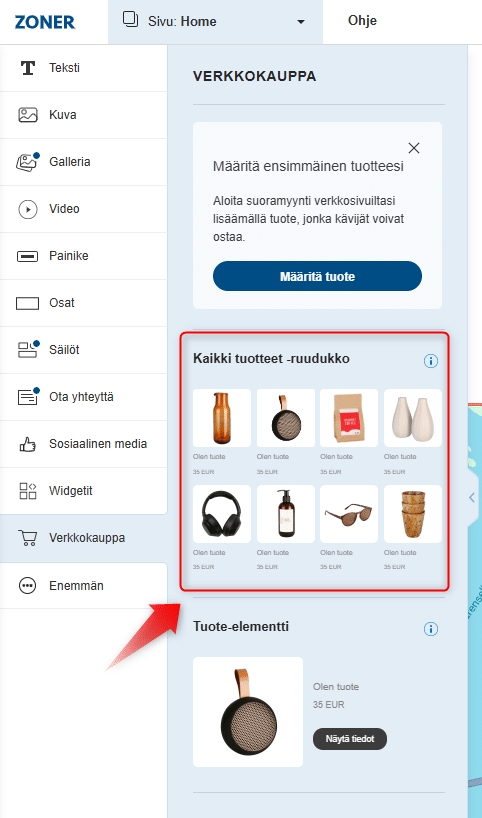Open the Ohje help menu
This screenshot has height=818, width=482.
click(x=363, y=21)
